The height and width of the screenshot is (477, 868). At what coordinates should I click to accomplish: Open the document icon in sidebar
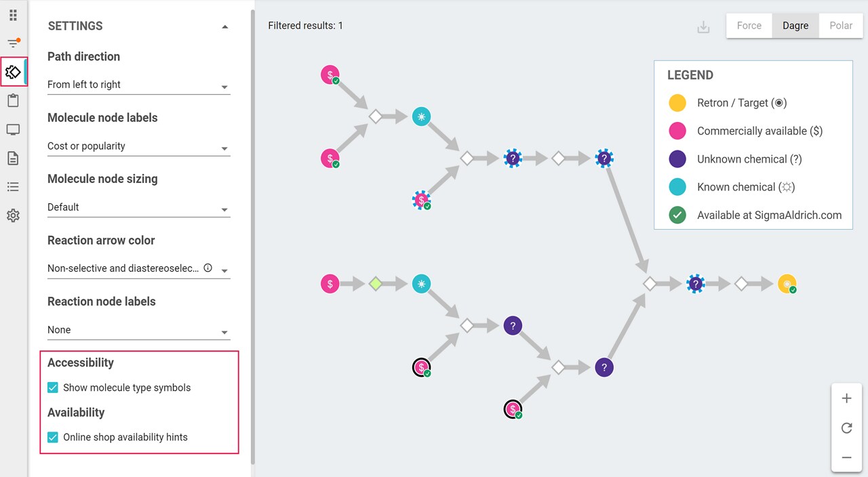[x=13, y=159]
